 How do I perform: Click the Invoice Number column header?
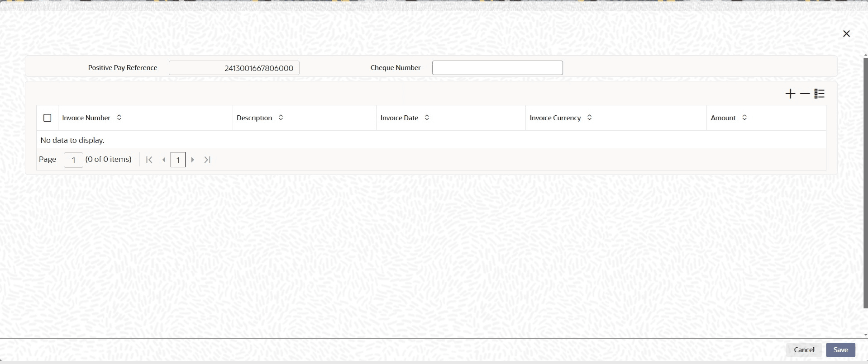point(86,118)
